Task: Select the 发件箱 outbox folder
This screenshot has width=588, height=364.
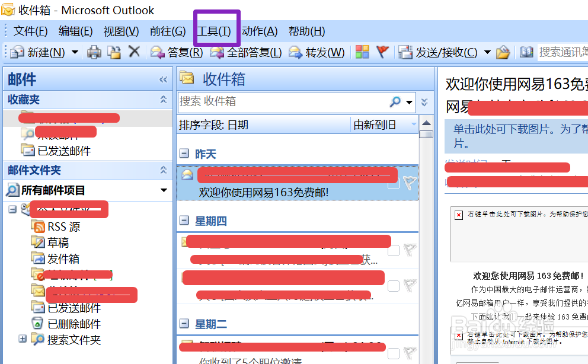Action: 55,258
